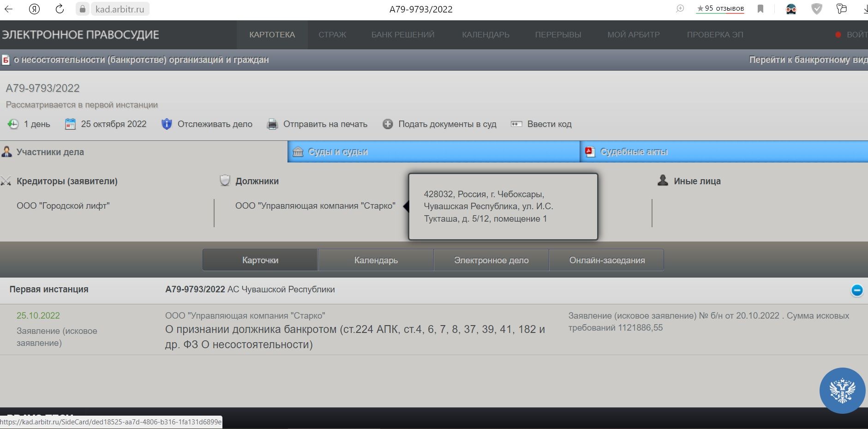Open the Онлайн-заседания tab
868x429 pixels.
[x=606, y=260]
